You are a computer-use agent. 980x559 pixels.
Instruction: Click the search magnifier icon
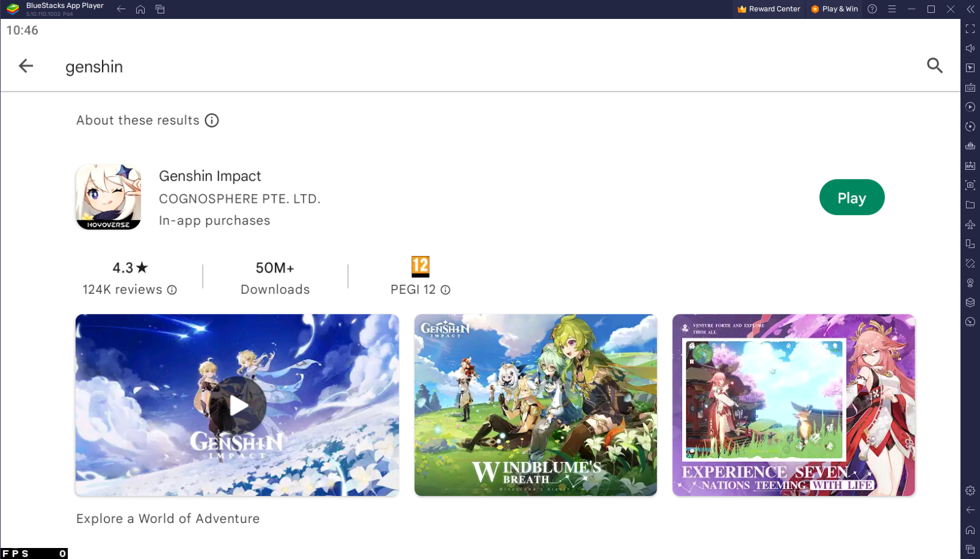(934, 65)
